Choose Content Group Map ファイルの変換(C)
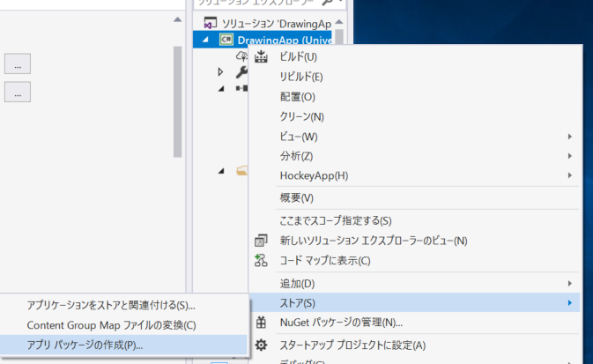Viewport: 593px width, 364px height. pyautogui.click(x=123, y=325)
